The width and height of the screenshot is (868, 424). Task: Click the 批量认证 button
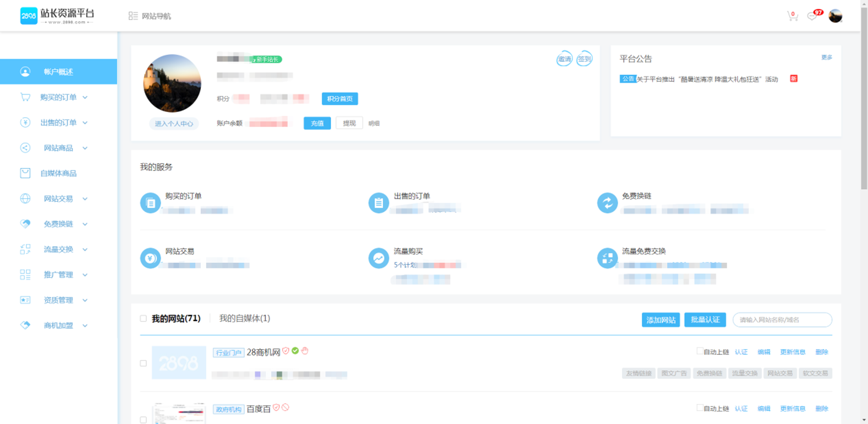[705, 320]
